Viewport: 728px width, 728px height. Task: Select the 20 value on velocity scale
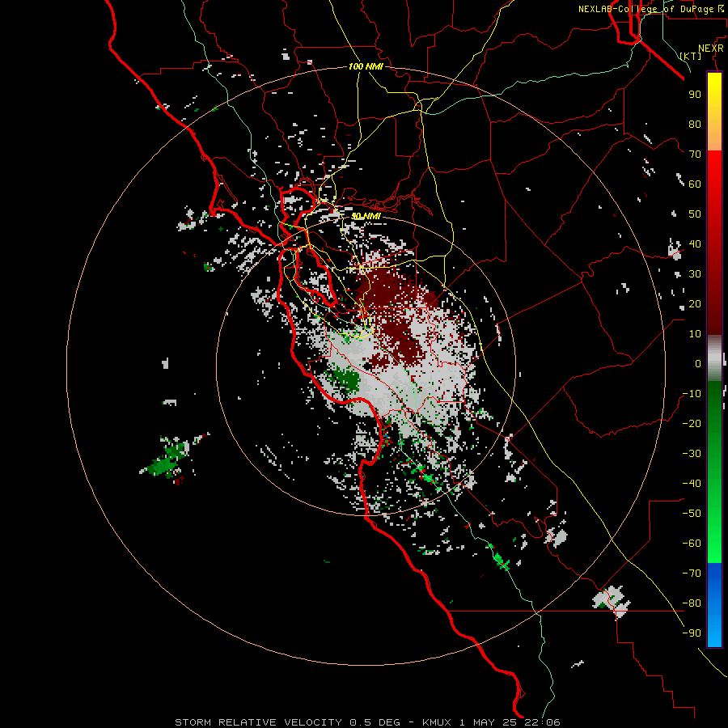pos(695,303)
